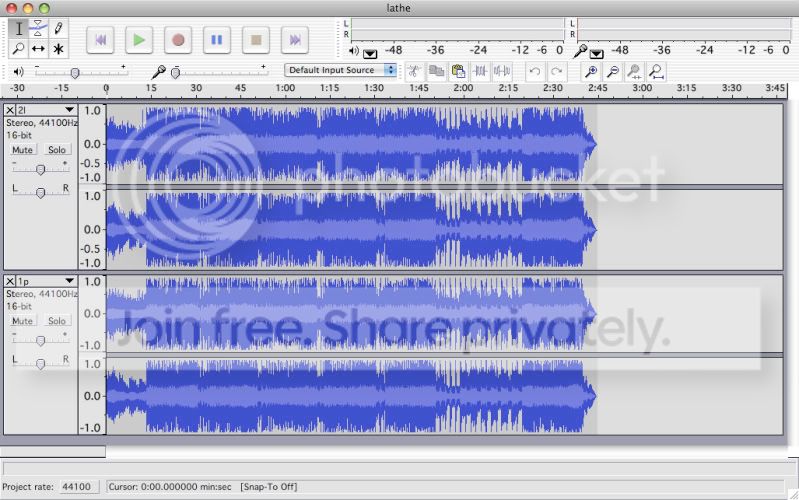Click the Project rate 44100 field
This screenshot has height=500, width=799.
tap(79, 487)
